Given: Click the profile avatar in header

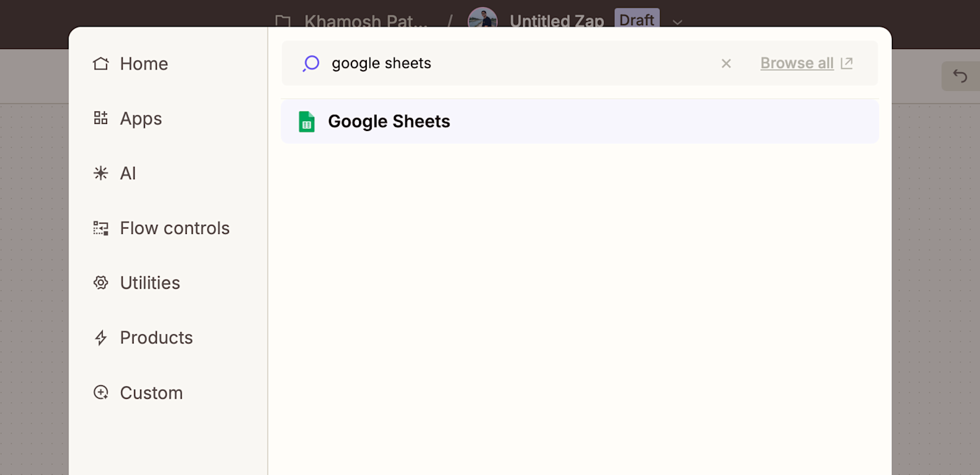Looking at the screenshot, I should [x=482, y=18].
